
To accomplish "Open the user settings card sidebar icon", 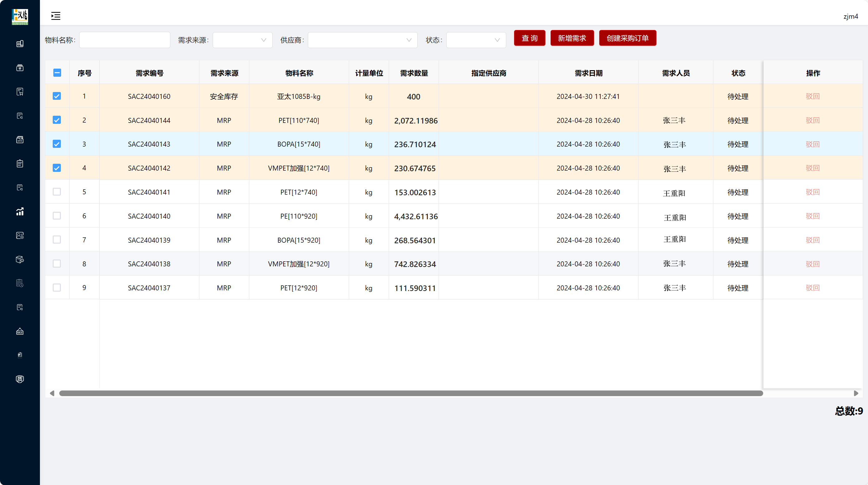I will 20,235.
